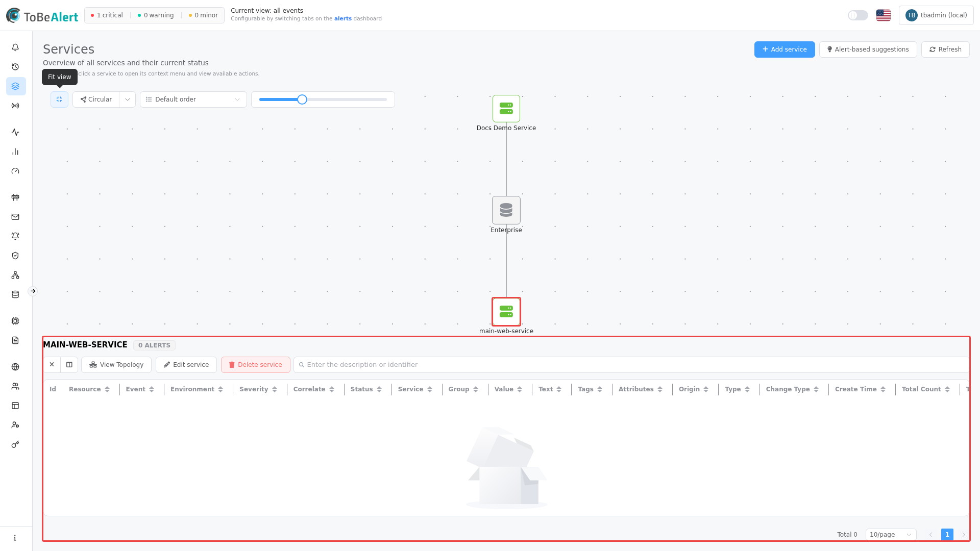Expand the Circular layout dropdown arrow

tap(128, 99)
